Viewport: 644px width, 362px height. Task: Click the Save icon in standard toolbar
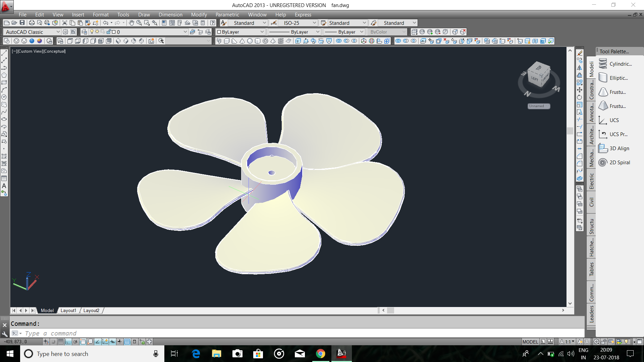point(22,23)
